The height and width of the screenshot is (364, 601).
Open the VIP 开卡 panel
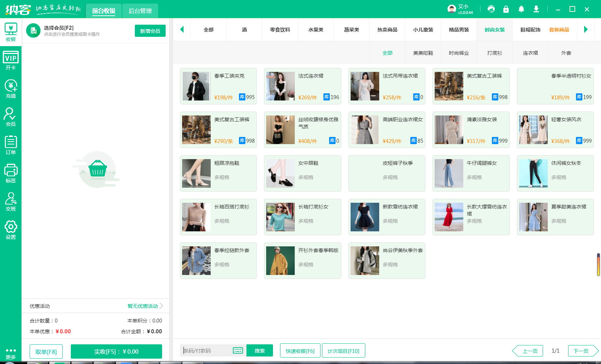coord(11,60)
